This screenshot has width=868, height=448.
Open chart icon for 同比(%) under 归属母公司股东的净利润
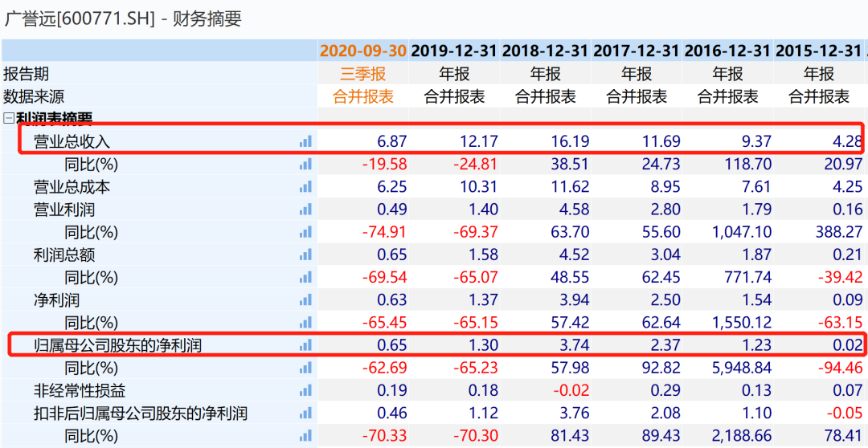[305, 369]
